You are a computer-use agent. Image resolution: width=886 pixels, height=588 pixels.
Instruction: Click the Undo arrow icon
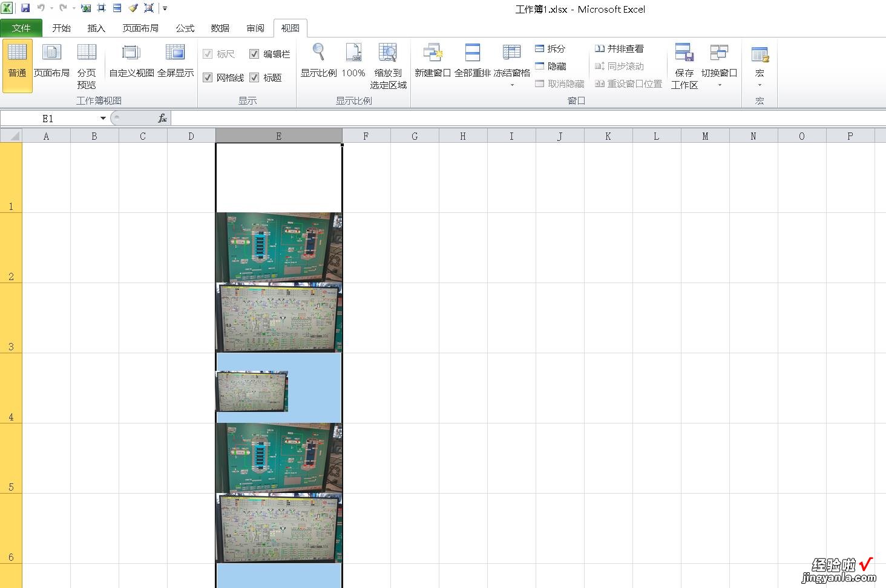[x=41, y=8]
